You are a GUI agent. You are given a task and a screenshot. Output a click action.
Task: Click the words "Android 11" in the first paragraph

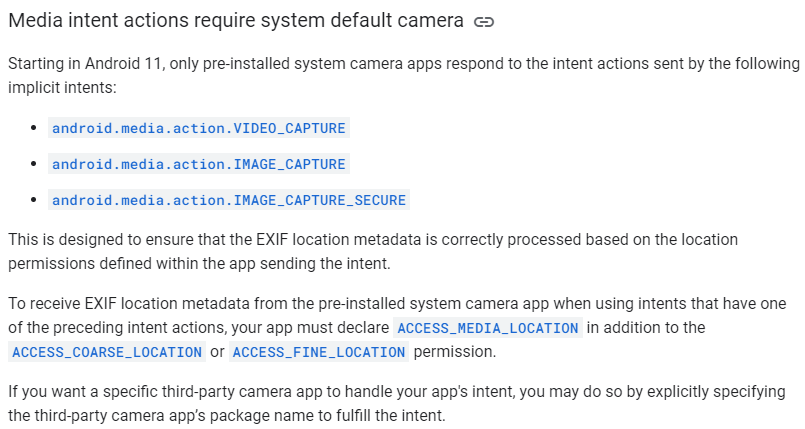pyautogui.click(x=115, y=63)
